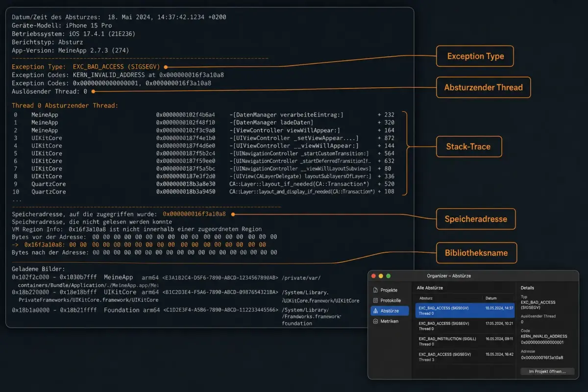Click the Thread 0 Absturzender Thread heading
Image resolution: width=588 pixels, height=392 pixels.
[x=65, y=105]
